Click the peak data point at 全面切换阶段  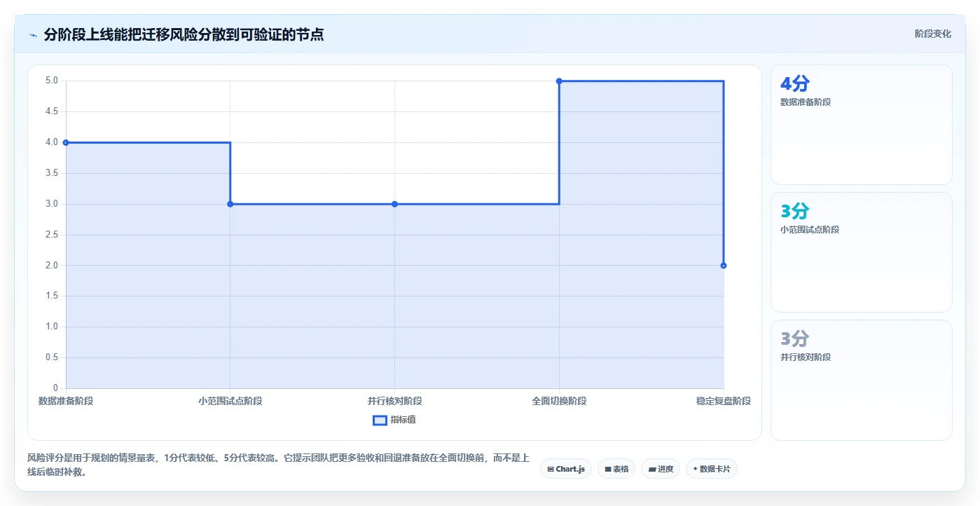tap(559, 81)
